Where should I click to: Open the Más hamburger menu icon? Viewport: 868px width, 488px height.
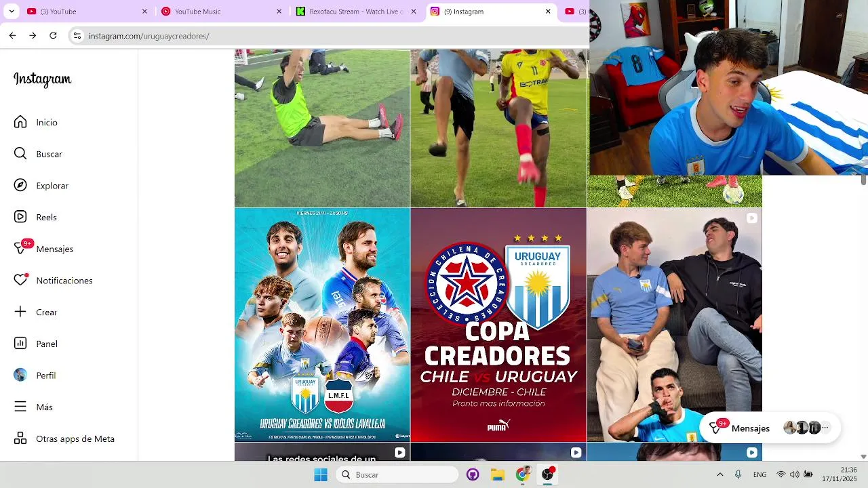click(x=20, y=407)
